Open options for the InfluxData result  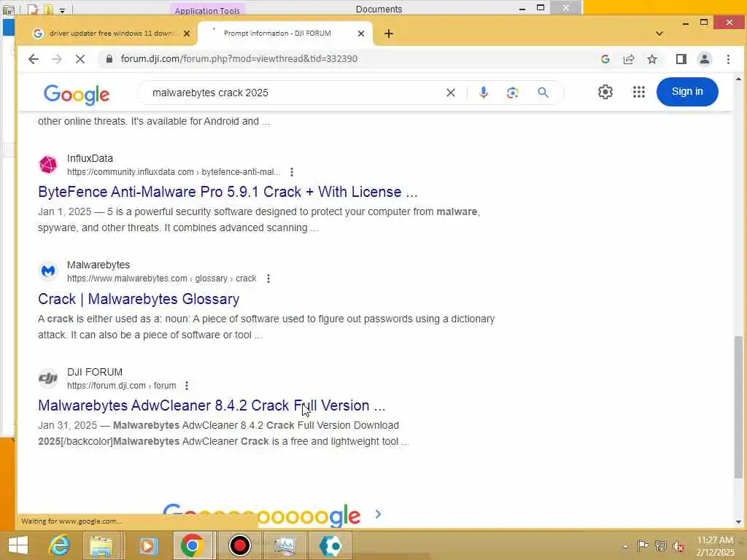(292, 172)
